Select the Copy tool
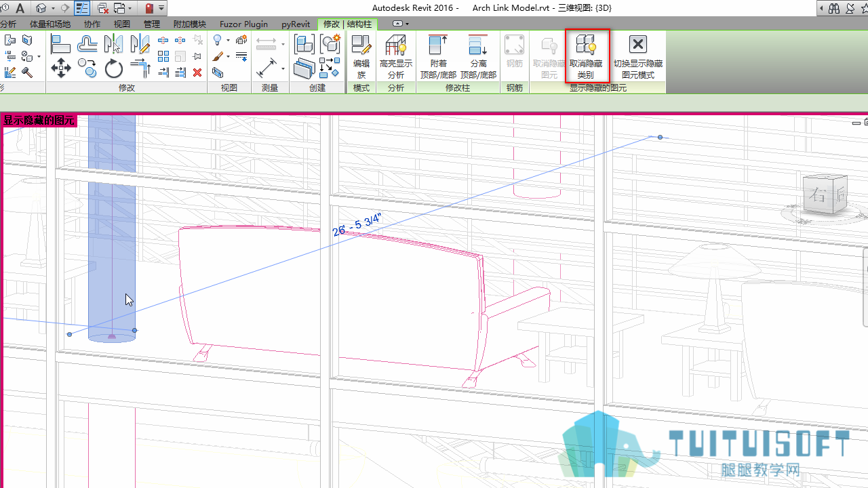 coord(87,67)
